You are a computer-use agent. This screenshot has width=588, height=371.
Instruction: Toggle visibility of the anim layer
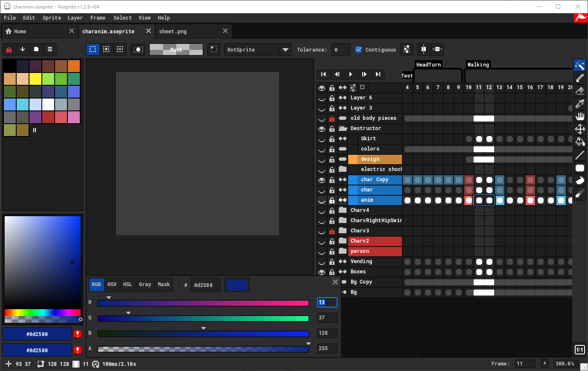click(322, 200)
